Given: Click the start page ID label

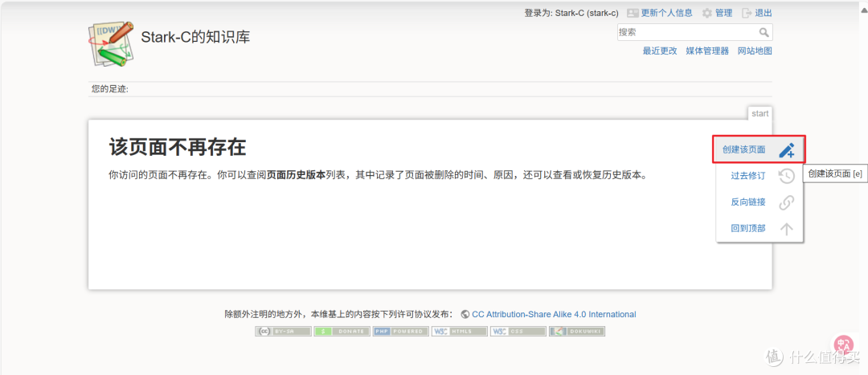Looking at the screenshot, I should (760, 113).
